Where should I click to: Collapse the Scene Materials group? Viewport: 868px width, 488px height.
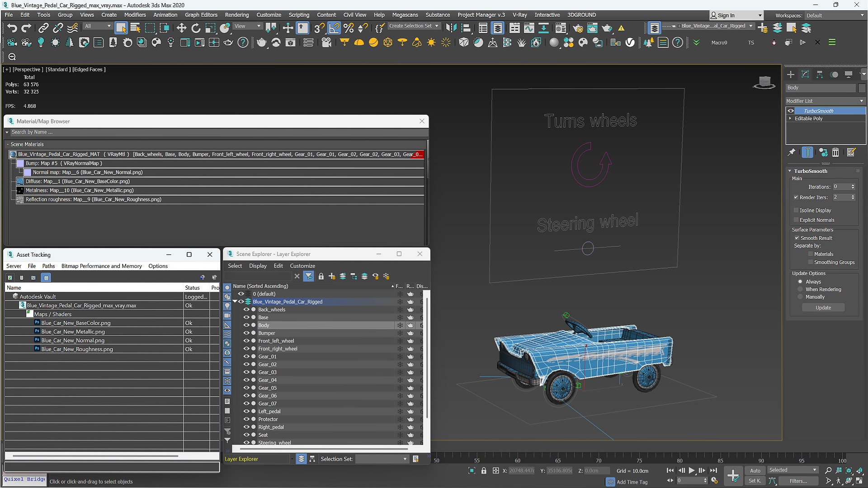8,145
